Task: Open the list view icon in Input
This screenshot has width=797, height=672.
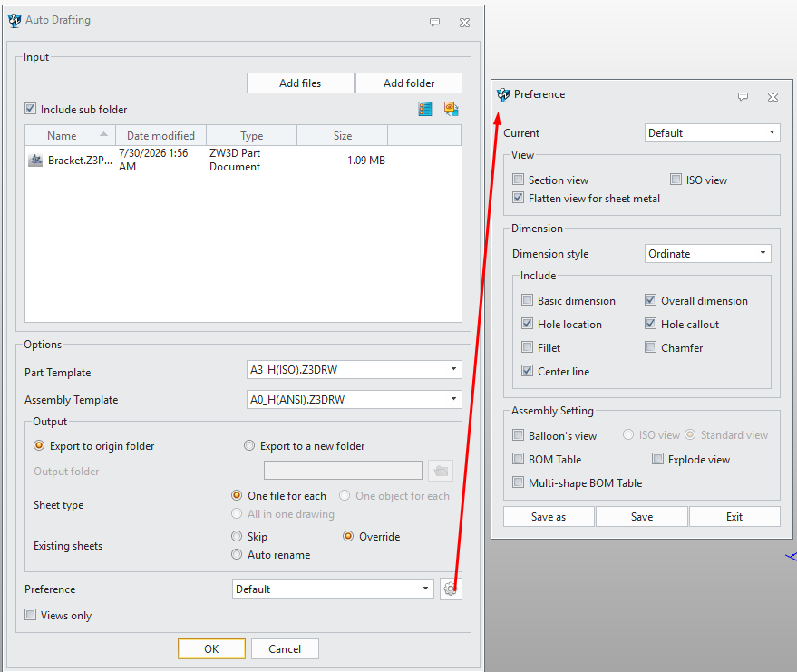Action: 425,109
